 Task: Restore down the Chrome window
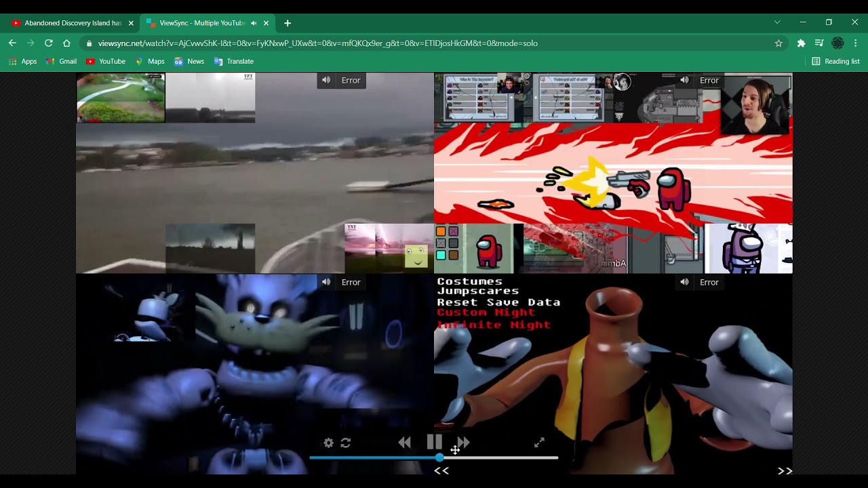[x=829, y=22]
